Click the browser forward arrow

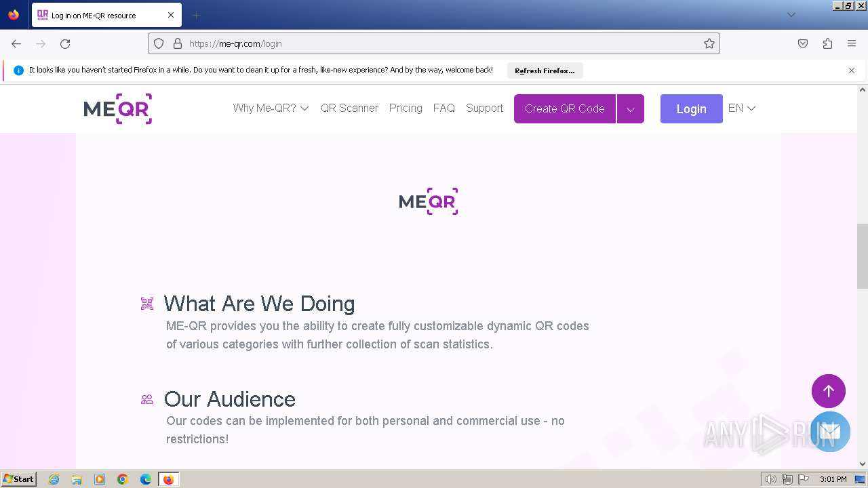41,43
